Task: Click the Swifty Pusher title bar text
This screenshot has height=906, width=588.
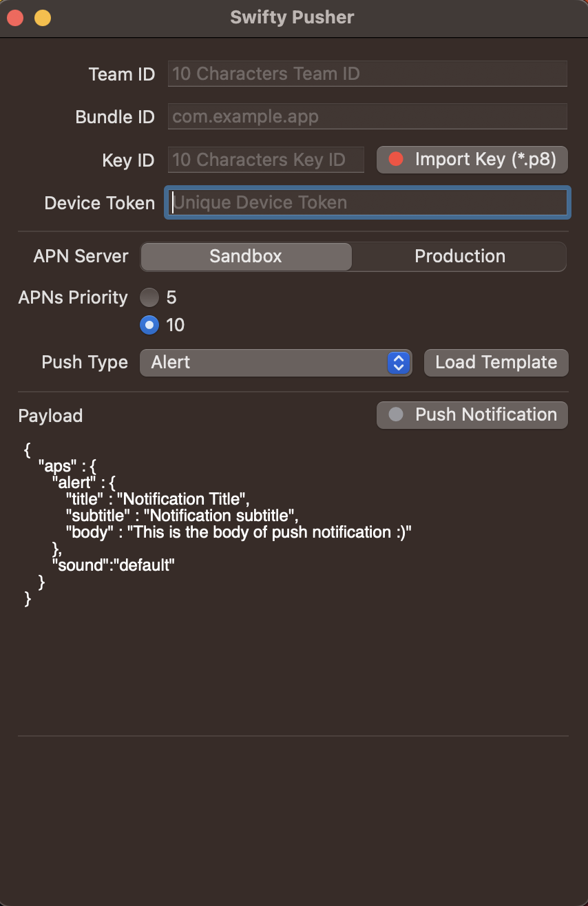Action: 292,18
